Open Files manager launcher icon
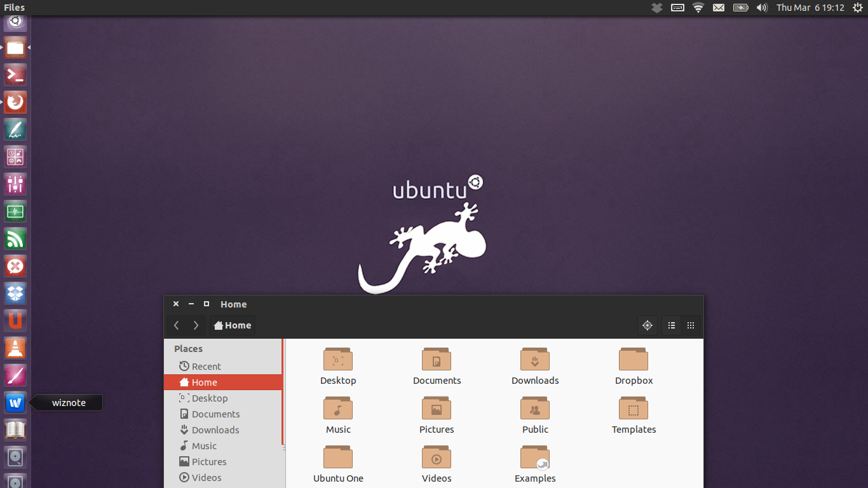868x488 pixels. tap(15, 48)
